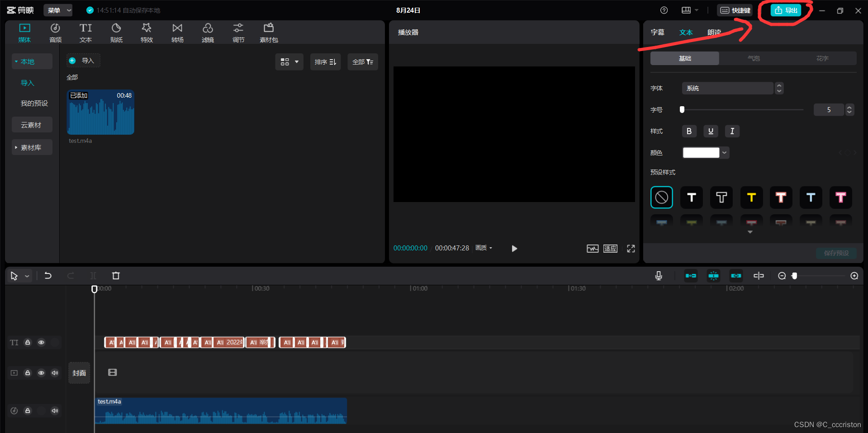Open the 快捷键 shortcuts button
Image resolution: width=868 pixels, height=433 pixels.
[x=735, y=10]
